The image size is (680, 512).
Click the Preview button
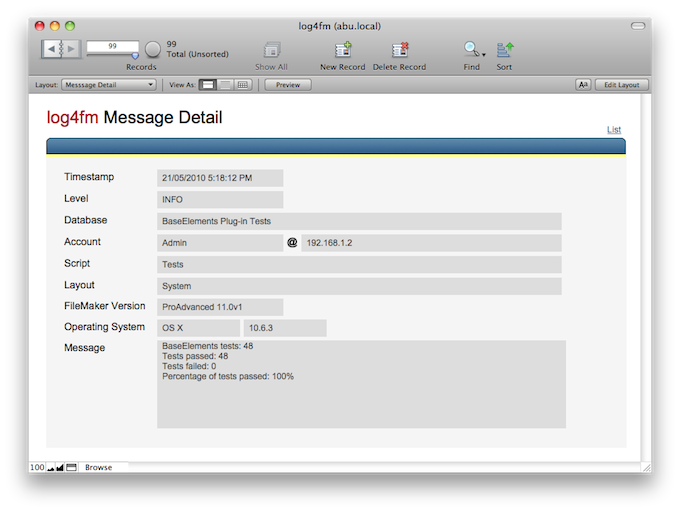(288, 85)
